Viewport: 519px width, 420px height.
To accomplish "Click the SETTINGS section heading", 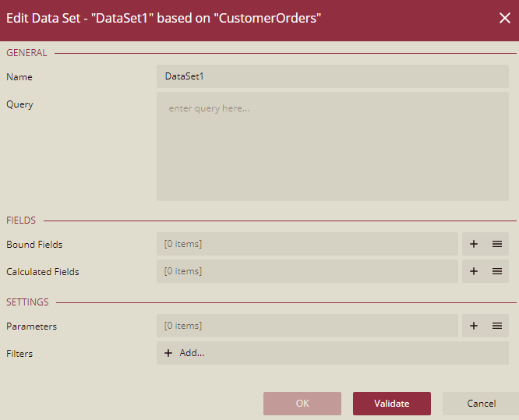I will (27, 302).
